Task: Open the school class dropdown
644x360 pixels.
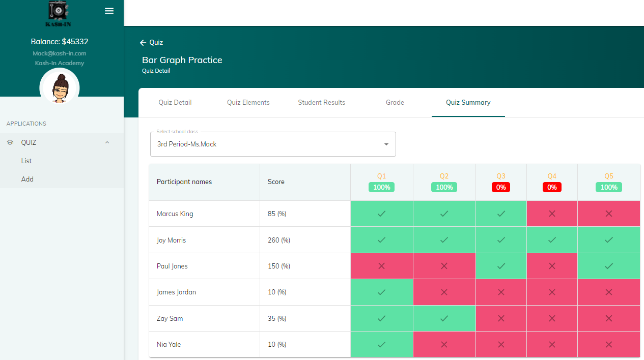Action: [386, 144]
